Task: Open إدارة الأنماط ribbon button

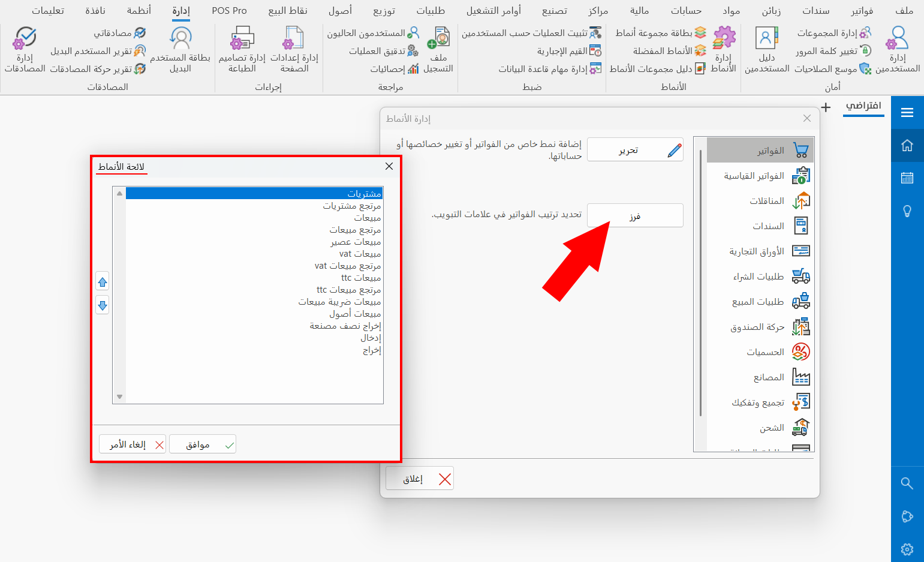Action: click(x=724, y=50)
